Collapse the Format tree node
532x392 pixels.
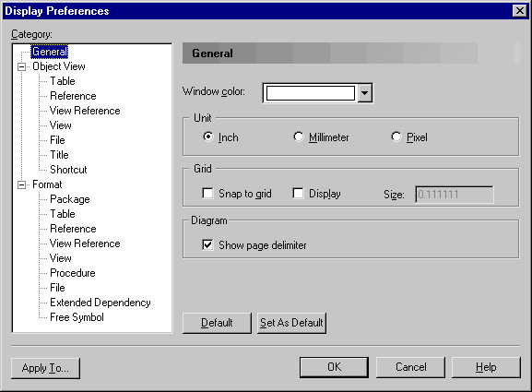[x=22, y=185]
